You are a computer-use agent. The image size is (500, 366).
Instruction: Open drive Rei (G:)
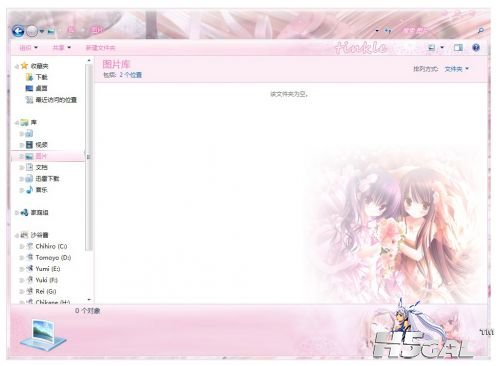click(46, 291)
